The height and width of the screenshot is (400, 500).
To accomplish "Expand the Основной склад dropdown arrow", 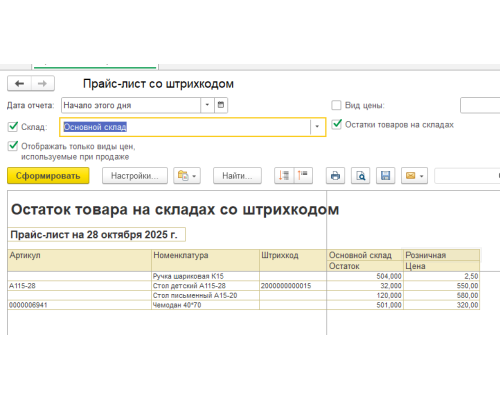I will tap(317, 127).
